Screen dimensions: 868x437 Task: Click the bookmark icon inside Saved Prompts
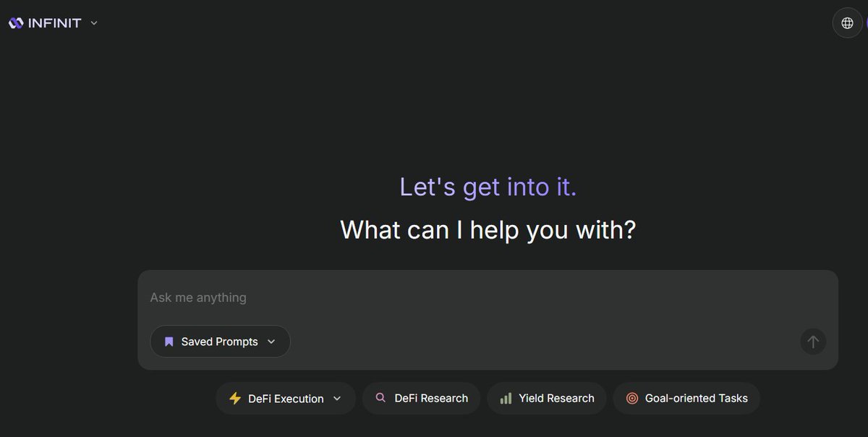168,341
